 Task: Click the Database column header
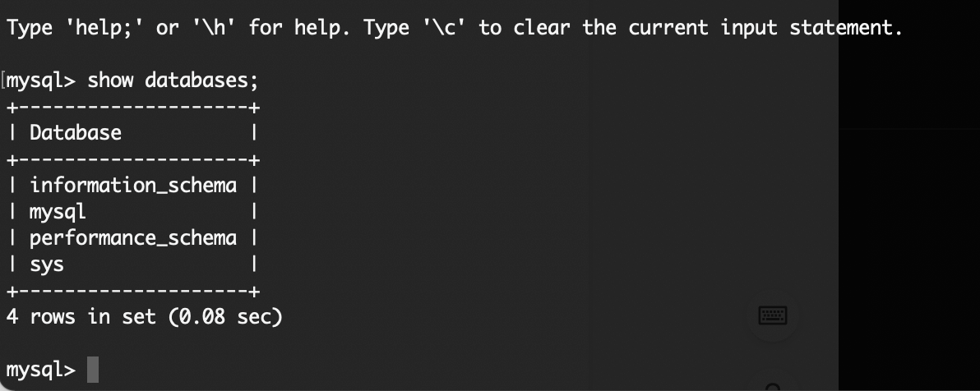click(x=76, y=132)
